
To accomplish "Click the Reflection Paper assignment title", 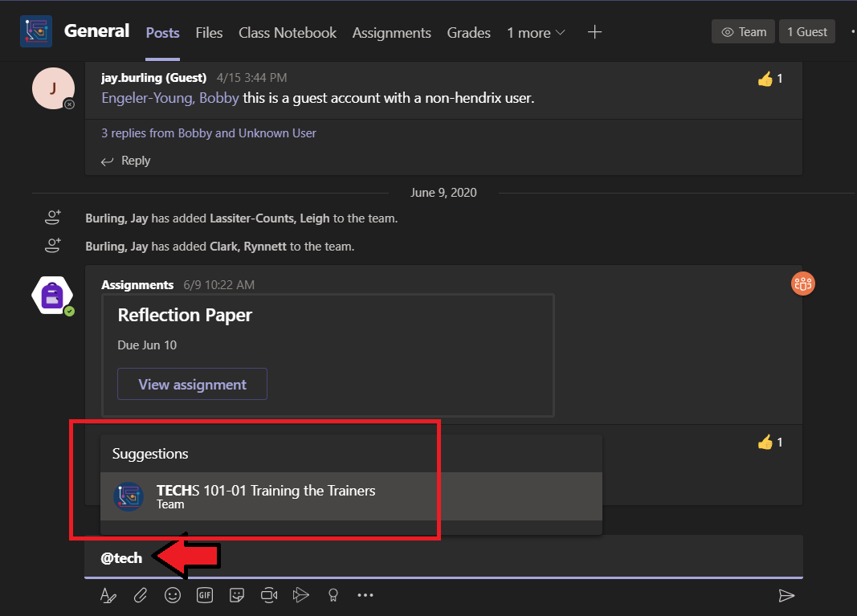I will tap(185, 315).
